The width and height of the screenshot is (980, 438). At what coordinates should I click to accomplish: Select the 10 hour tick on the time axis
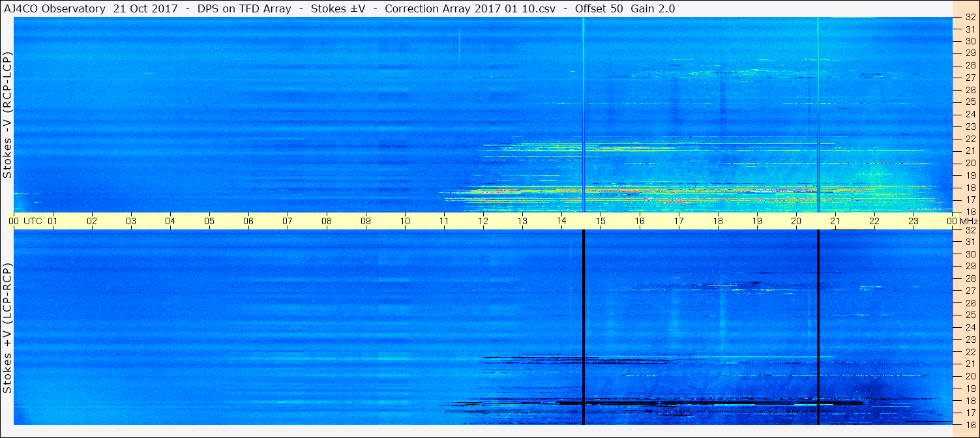pyautogui.click(x=405, y=221)
